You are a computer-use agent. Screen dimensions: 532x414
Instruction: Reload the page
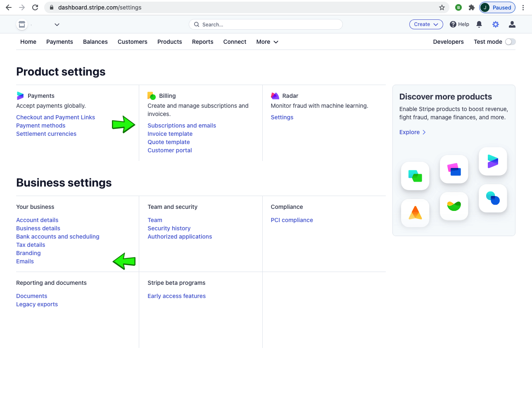tap(35, 7)
